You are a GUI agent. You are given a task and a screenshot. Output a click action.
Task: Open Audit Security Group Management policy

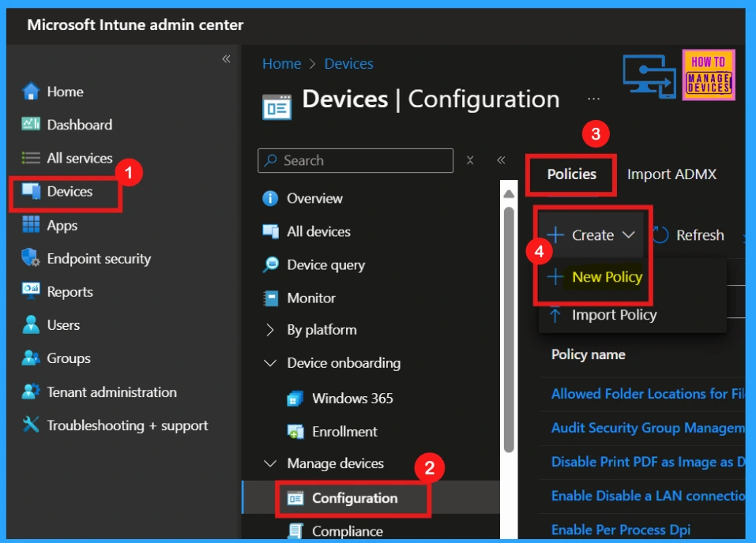pos(648,428)
